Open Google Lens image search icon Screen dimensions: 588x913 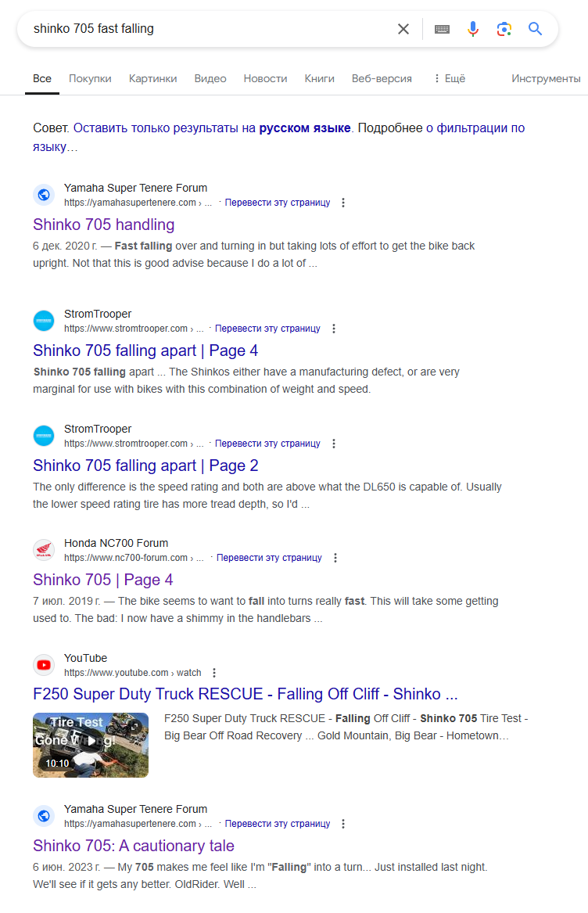(x=504, y=29)
